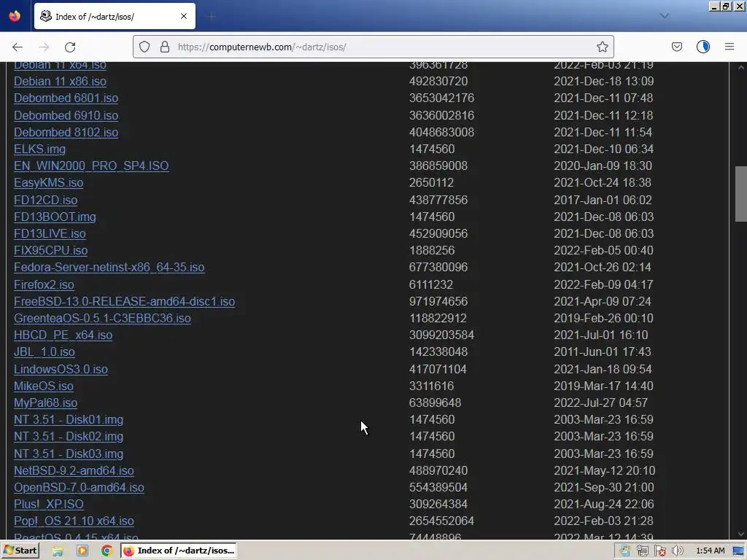
Task: Click the file size 3099203584
Action: pos(441,335)
